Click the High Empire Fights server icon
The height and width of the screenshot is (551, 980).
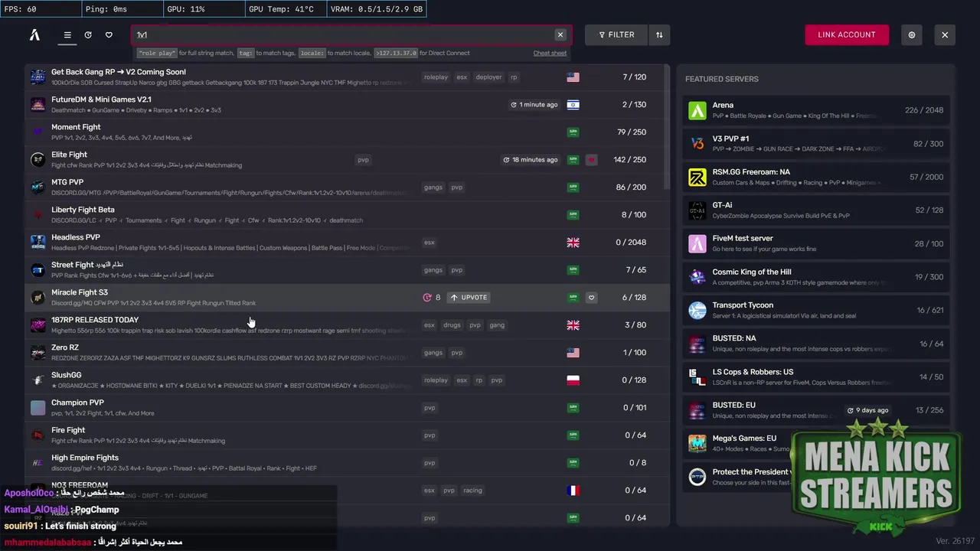coord(38,463)
